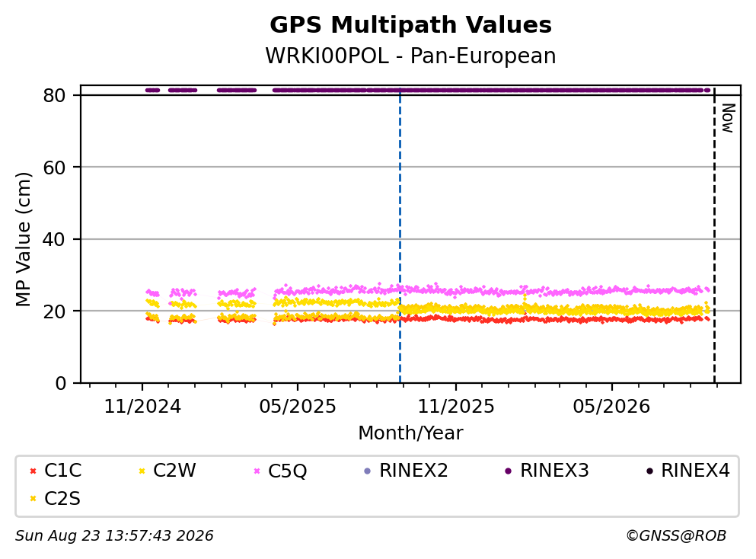This screenshot has height=559, width=756.
Task: Click the C5Q magenta legend marker
Action: pos(257,471)
